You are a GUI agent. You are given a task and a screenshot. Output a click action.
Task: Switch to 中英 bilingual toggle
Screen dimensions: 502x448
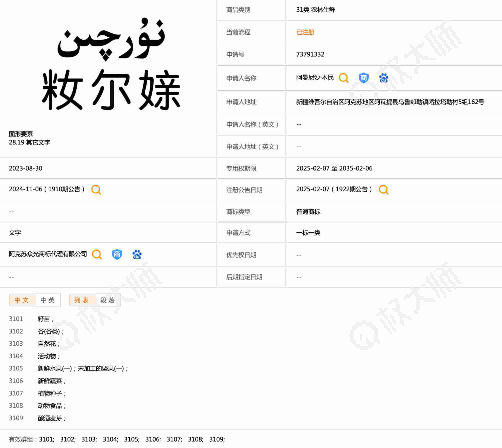point(48,300)
